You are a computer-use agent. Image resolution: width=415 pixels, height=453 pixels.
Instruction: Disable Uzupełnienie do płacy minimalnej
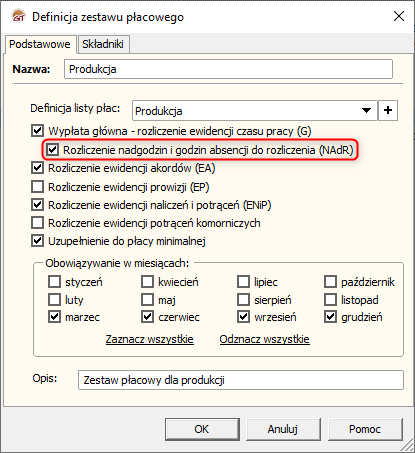click(37, 240)
